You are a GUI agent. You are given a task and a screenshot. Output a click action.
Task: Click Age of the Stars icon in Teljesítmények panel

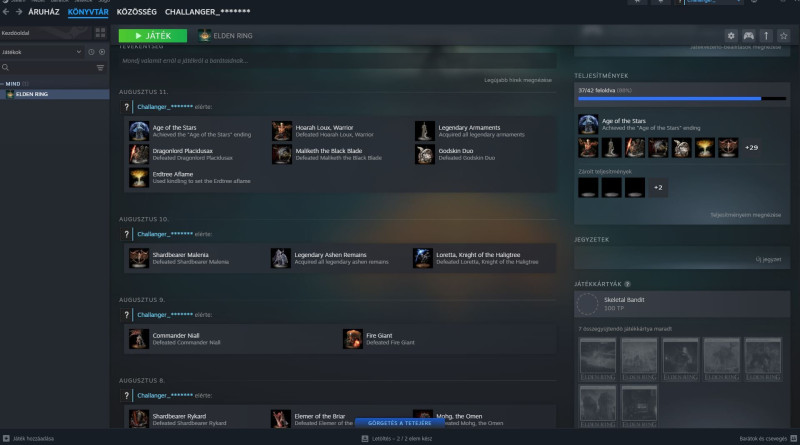click(x=588, y=125)
